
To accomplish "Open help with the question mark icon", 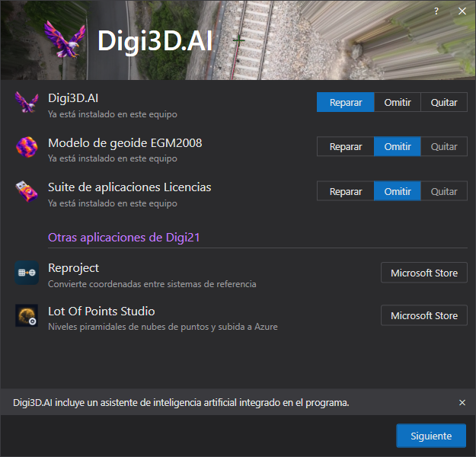I will 436,11.
